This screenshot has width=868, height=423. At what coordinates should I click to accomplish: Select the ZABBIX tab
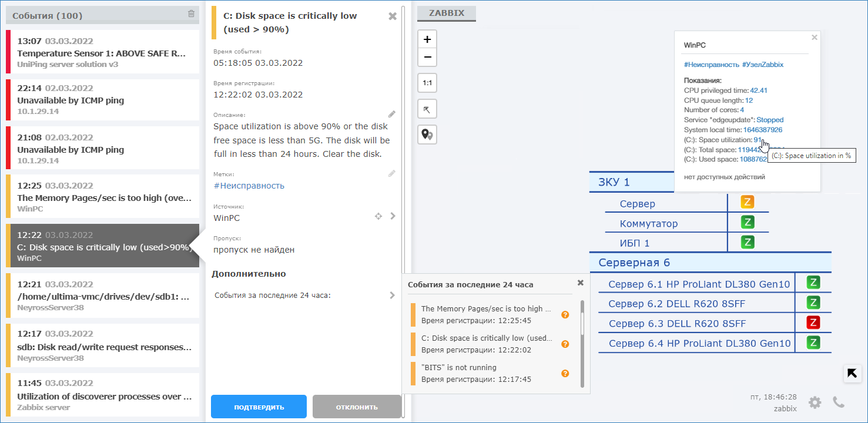(446, 13)
